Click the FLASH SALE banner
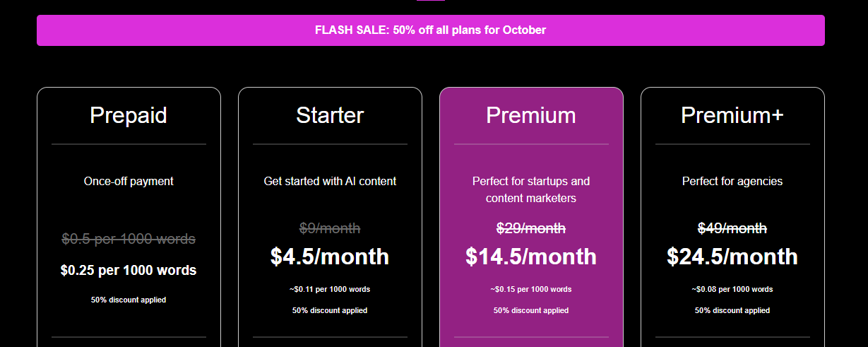 click(x=430, y=30)
